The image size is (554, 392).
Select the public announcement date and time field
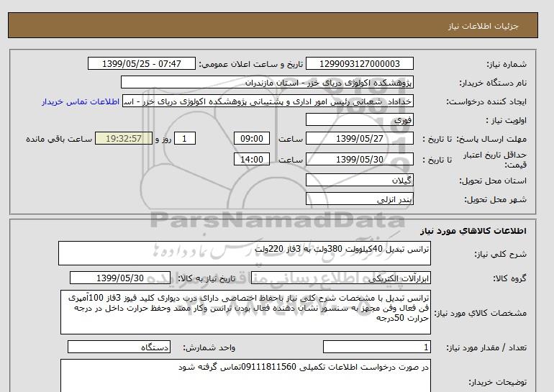point(141,64)
